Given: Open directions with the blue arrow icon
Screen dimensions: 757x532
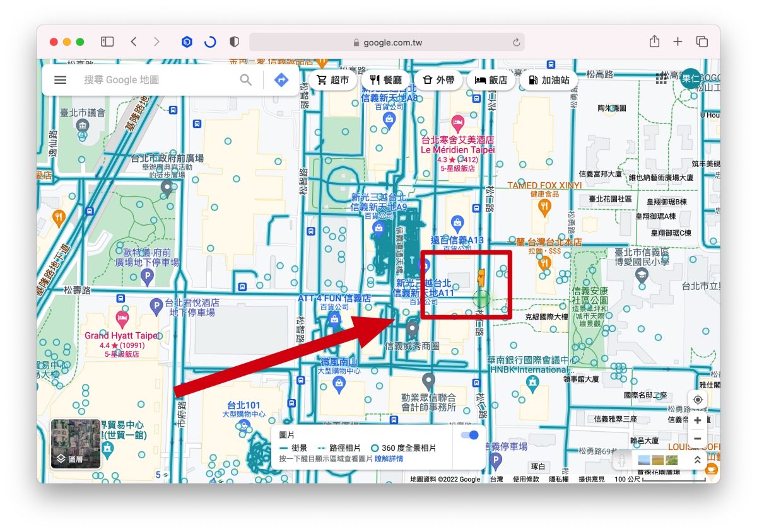Looking at the screenshot, I should pyautogui.click(x=281, y=80).
